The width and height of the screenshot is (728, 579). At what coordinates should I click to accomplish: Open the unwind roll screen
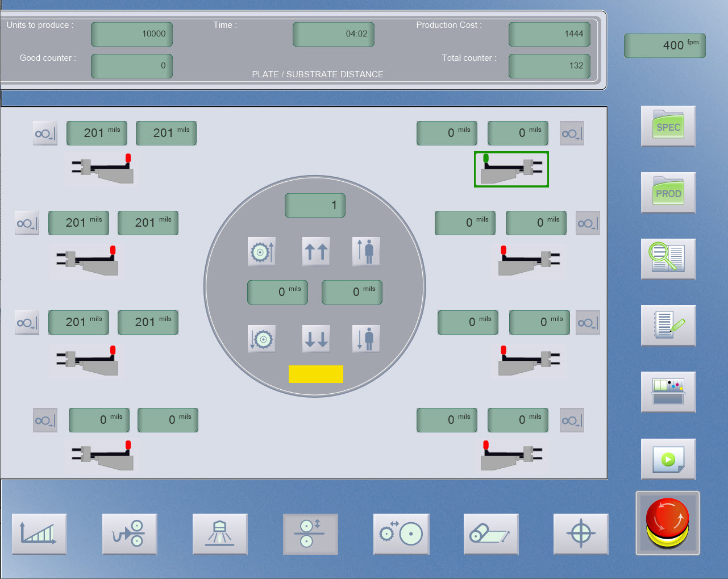pos(490,534)
